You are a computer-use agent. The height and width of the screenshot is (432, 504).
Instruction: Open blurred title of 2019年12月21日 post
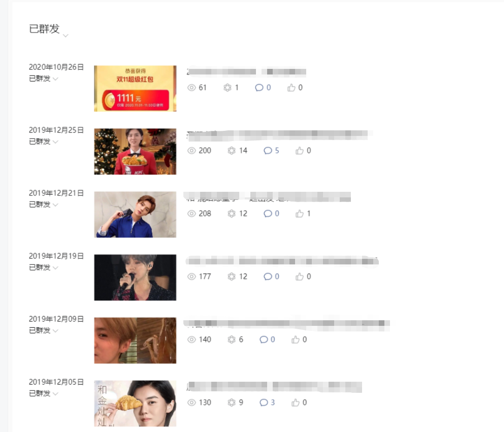[x=268, y=197]
